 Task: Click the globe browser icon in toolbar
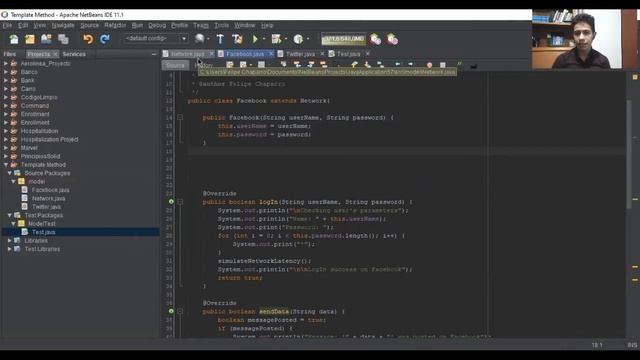[199, 39]
